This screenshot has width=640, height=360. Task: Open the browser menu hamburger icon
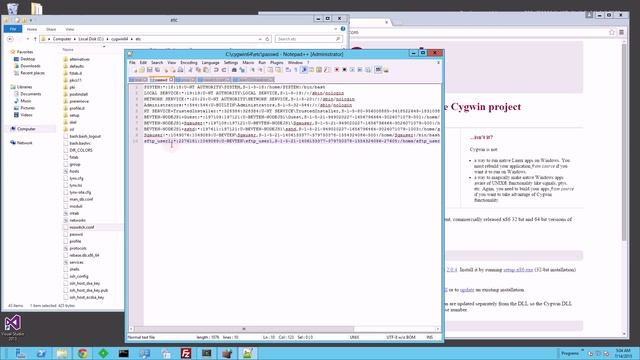[x=621, y=32]
